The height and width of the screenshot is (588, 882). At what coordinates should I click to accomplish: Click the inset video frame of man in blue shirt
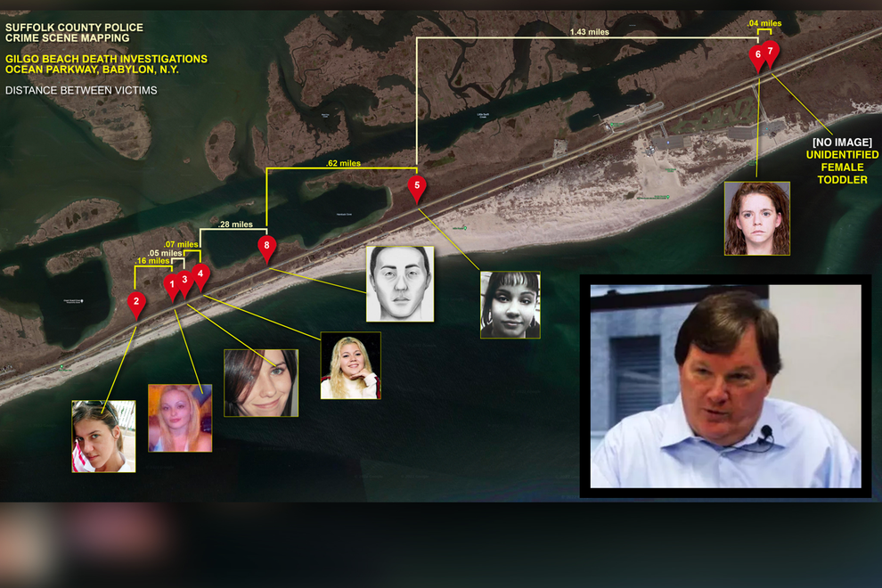[725, 386]
